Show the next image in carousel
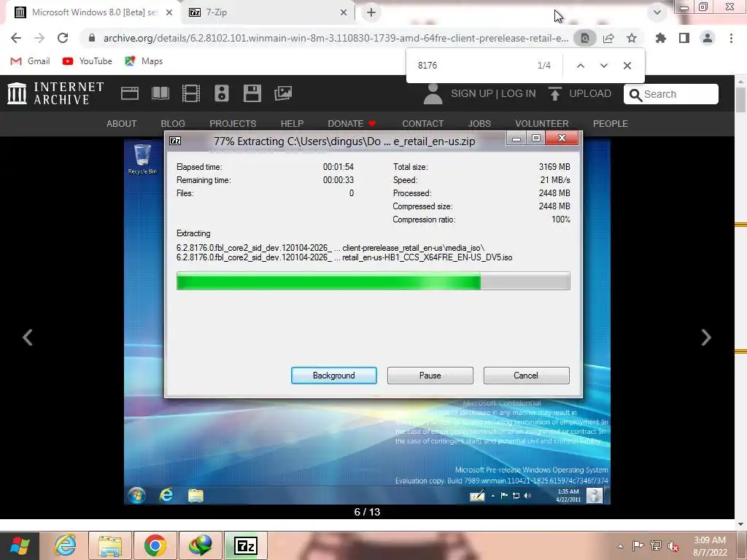The image size is (747, 560). (x=706, y=338)
